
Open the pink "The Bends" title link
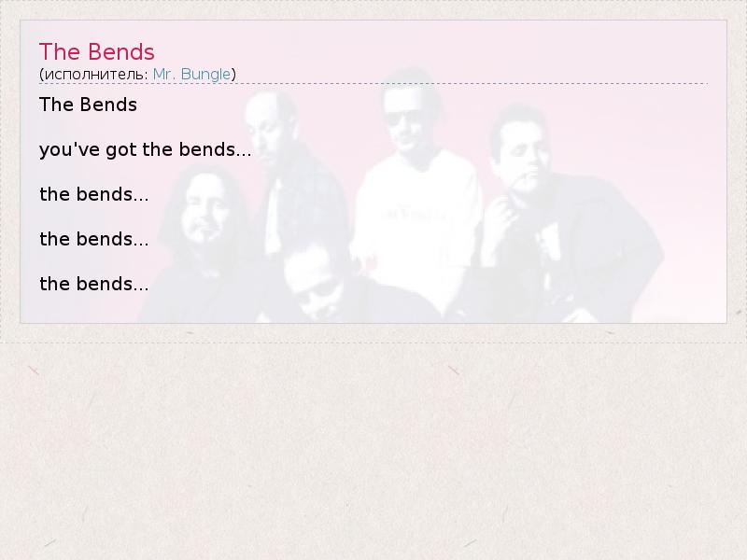pyautogui.click(x=97, y=52)
